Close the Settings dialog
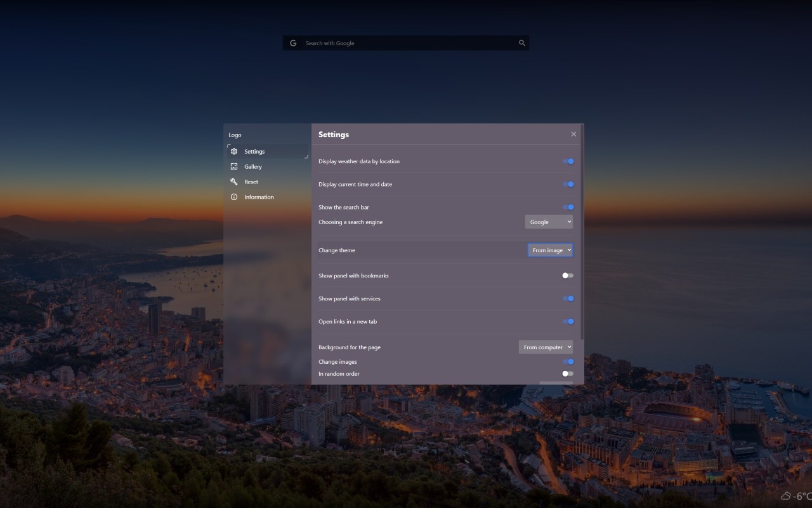Image resolution: width=812 pixels, height=508 pixels. coord(573,135)
